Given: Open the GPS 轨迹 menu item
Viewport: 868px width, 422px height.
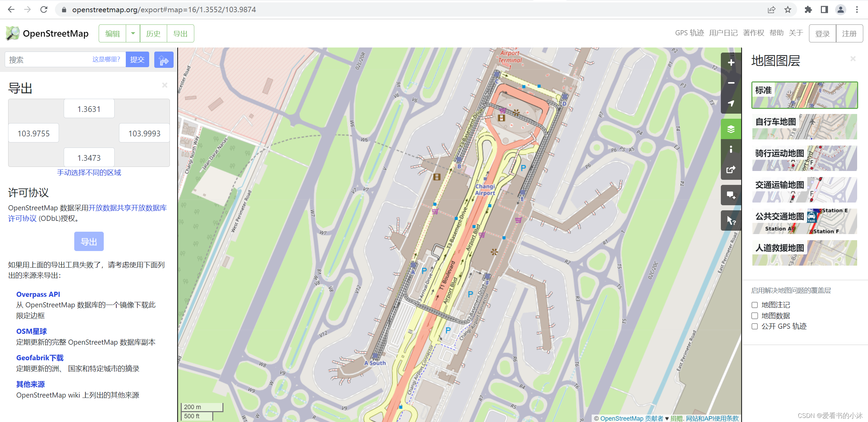Looking at the screenshot, I should pyautogui.click(x=689, y=33).
